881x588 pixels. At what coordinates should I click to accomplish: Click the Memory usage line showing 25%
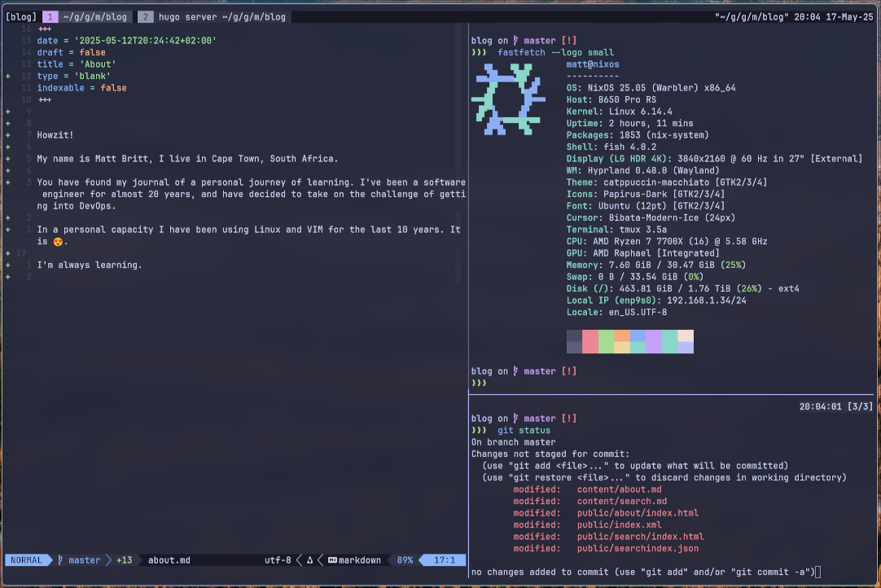tap(656, 265)
